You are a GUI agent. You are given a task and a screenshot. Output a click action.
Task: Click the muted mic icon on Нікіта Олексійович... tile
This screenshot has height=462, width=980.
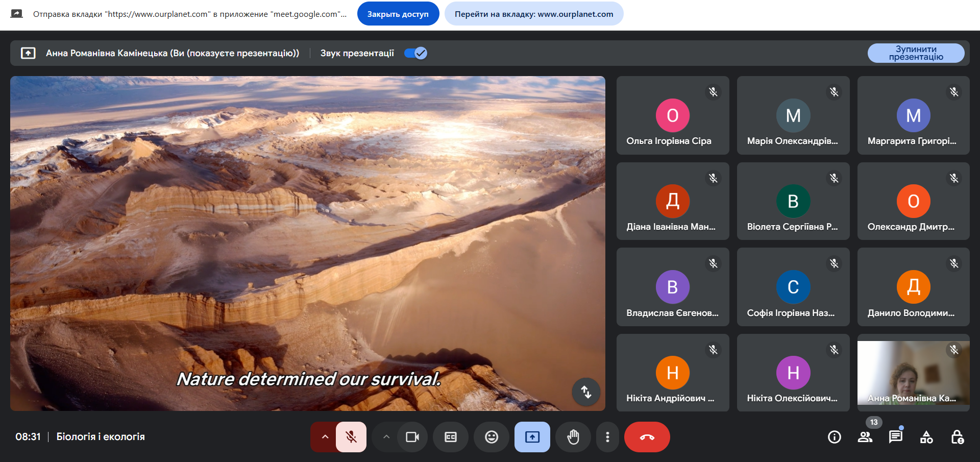point(834,350)
